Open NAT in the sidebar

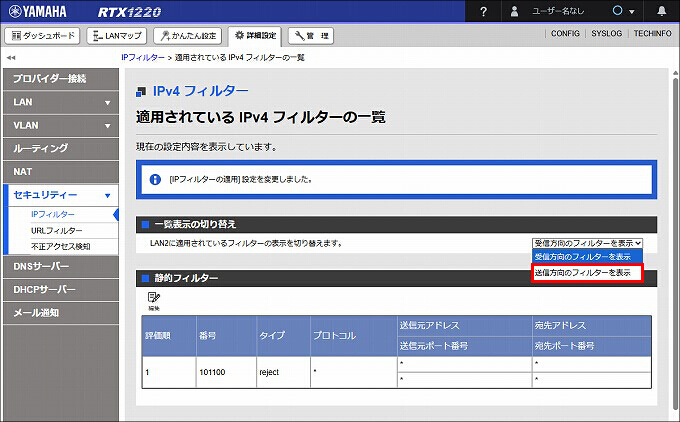click(61, 172)
